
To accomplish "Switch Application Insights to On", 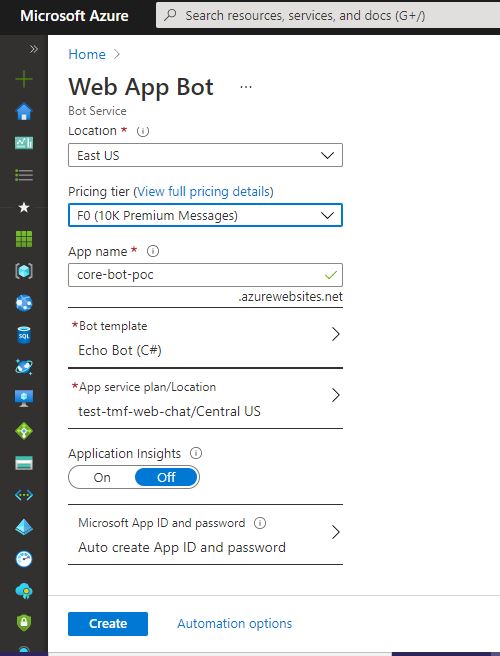I will (x=102, y=477).
